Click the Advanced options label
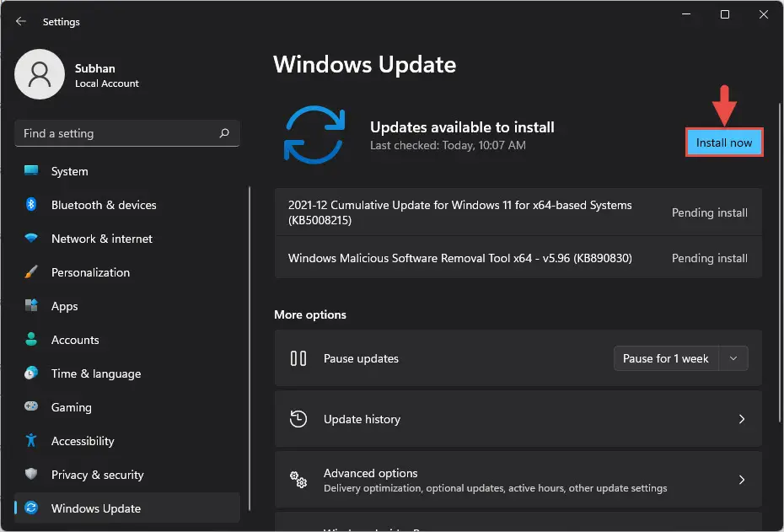The image size is (784, 532). [x=370, y=473]
